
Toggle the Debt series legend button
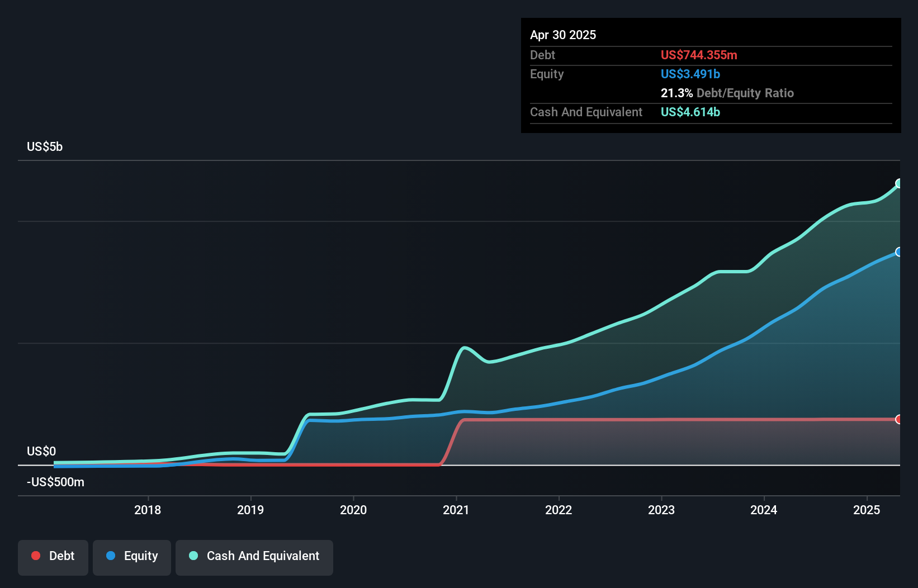tap(53, 557)
